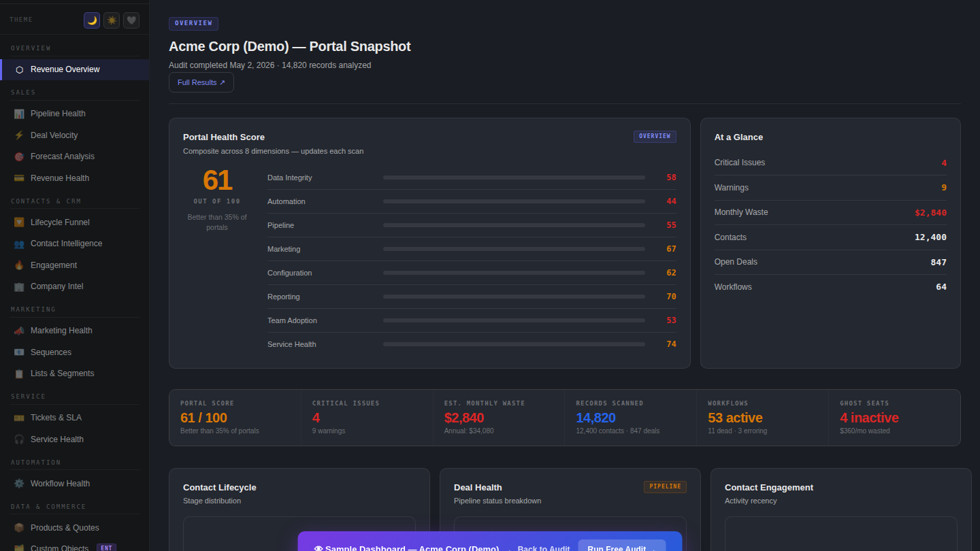Click Run Free Audit button
Viewport: 980px width, 551px height.
click(x=622, y=546)
